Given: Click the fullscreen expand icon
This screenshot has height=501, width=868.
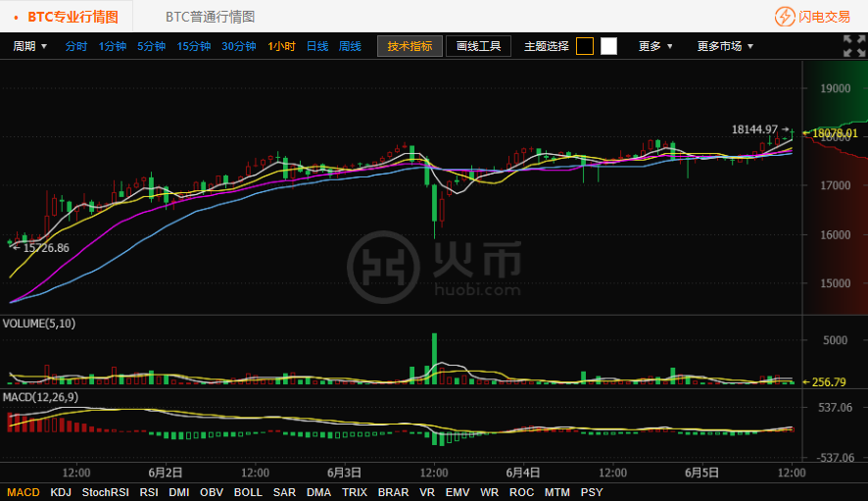Looking at the screenshot, I should (x=854, y=46).
